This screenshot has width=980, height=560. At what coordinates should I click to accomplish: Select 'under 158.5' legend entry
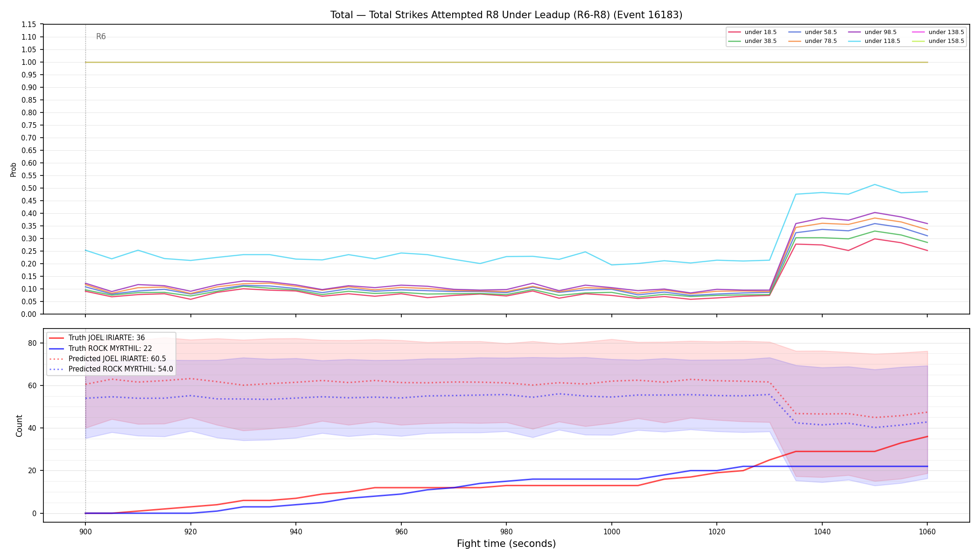coord(938,41)
